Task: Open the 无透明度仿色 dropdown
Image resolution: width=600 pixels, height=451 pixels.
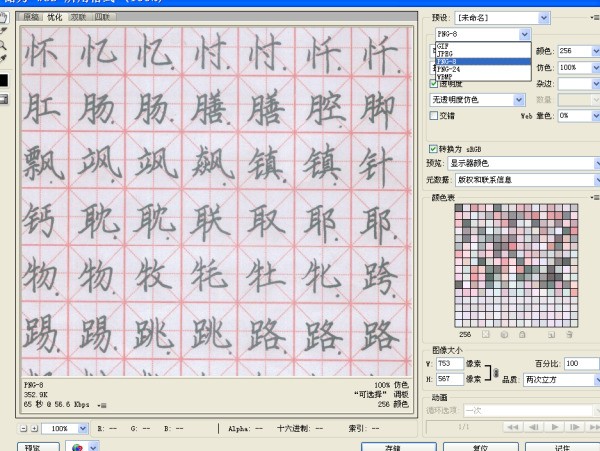Action: [518, 100]
